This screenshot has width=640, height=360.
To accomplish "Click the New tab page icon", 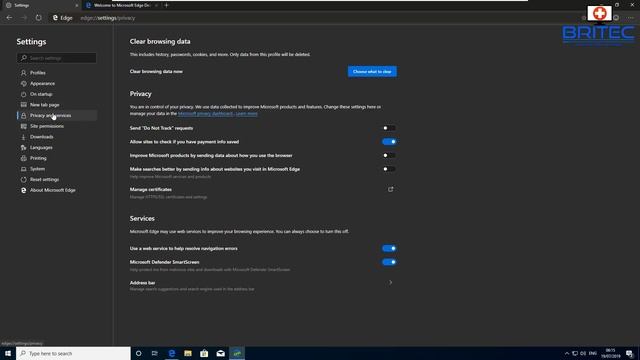I will (24, 105).
